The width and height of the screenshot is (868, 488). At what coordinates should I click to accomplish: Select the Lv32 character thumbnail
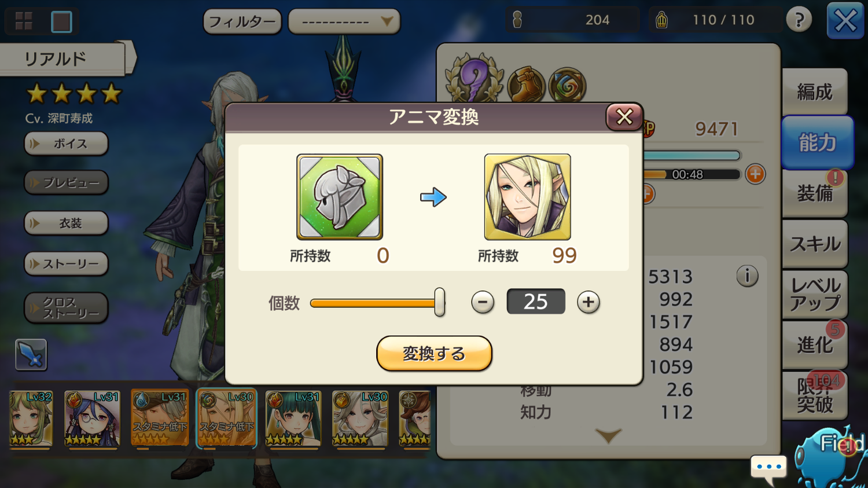pyautogui.click(x=31, y=419)
